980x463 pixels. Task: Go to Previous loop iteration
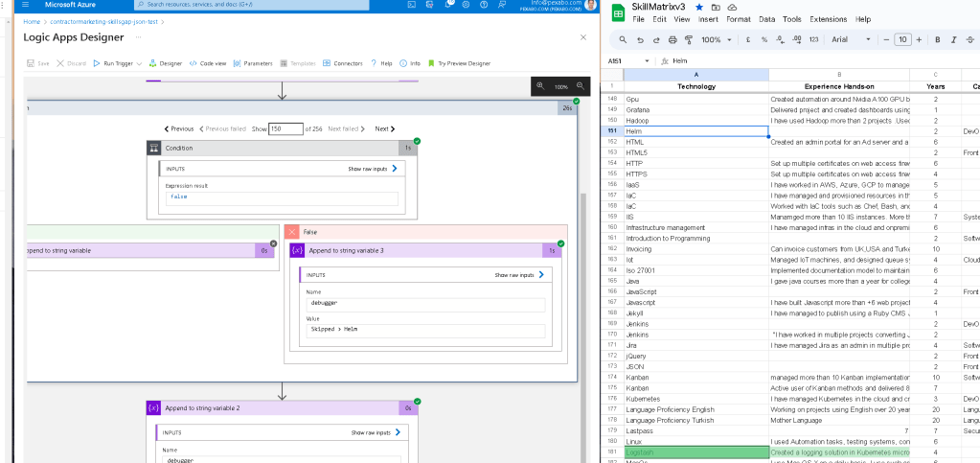(x=179, y=128)
